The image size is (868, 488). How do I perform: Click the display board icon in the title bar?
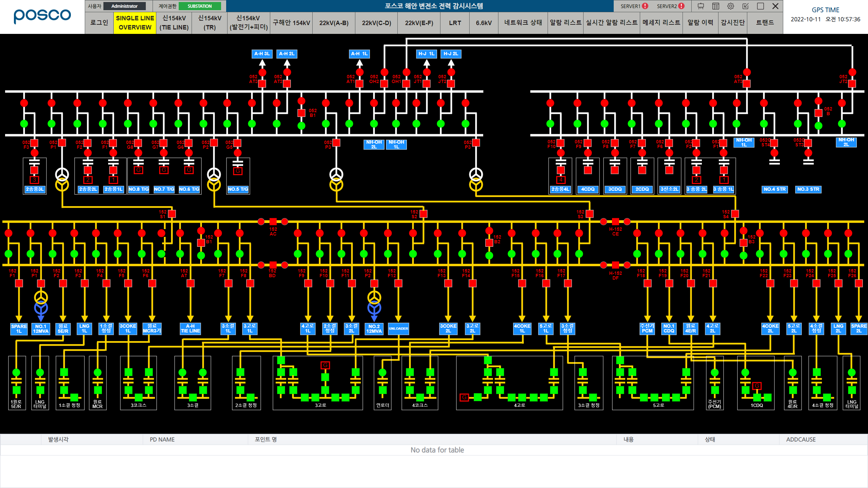[701, 6]
